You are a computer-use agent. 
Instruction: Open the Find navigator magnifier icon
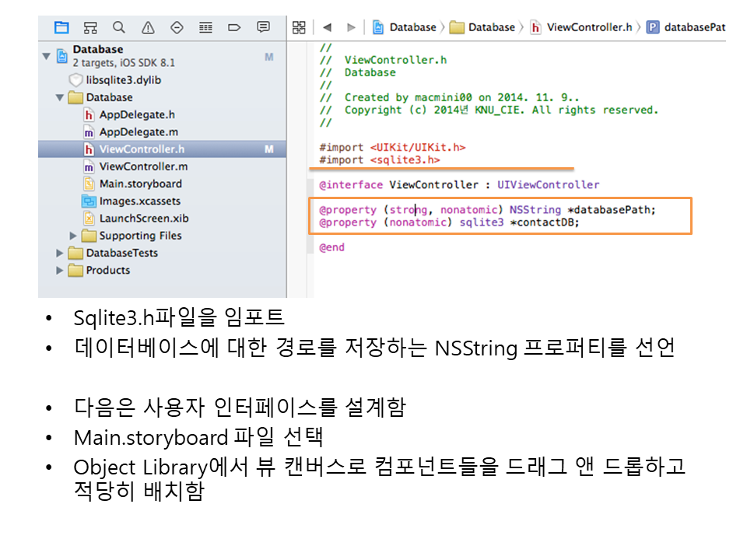click(118, 27)
